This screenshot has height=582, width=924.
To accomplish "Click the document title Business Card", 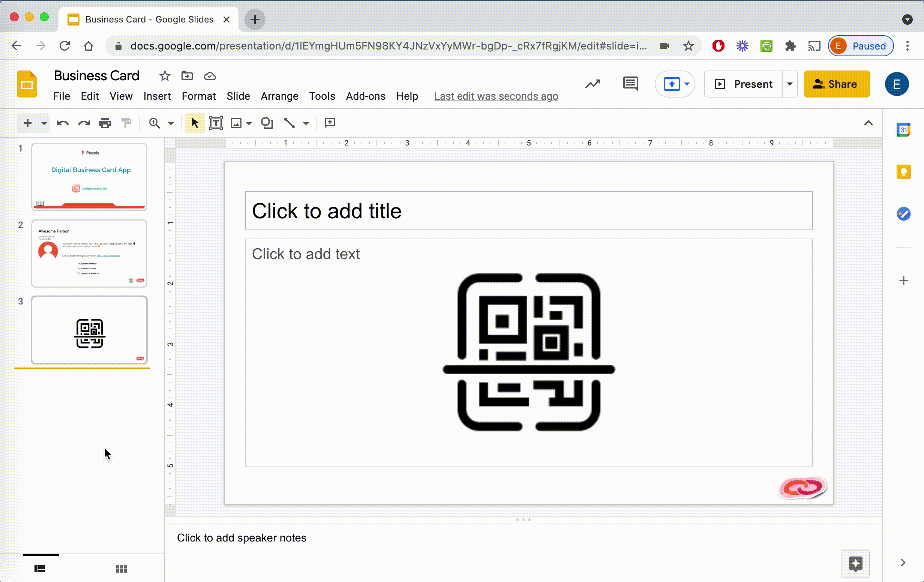I will (97, 76).
